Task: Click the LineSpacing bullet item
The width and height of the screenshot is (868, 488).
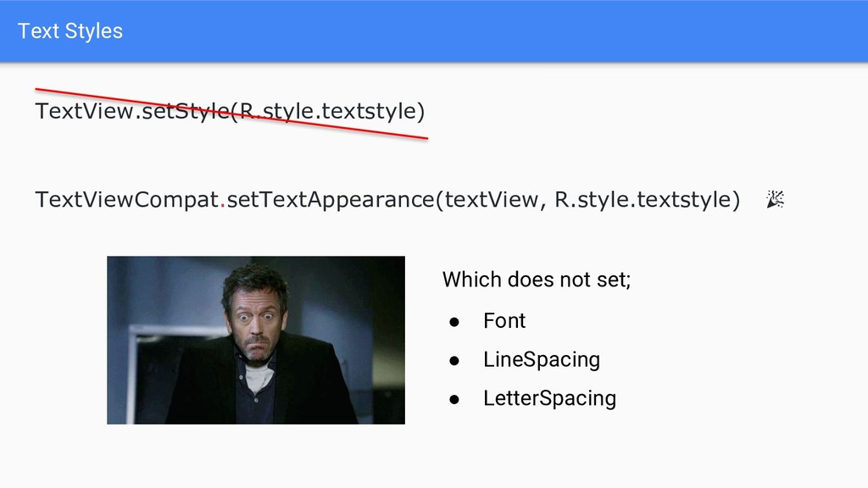Action: (x=542, y=359)
